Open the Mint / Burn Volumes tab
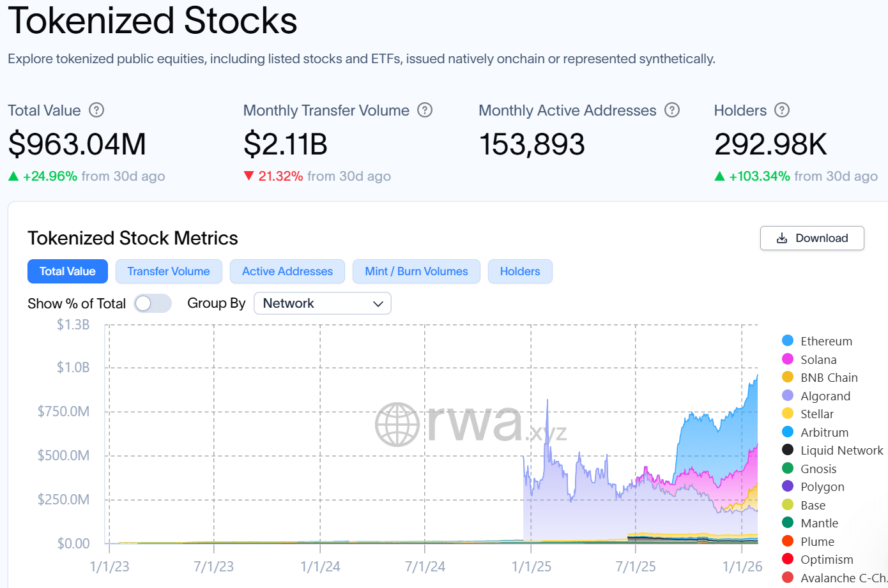The height and width of the screenshot is (588, 888). tap(416, 271)
